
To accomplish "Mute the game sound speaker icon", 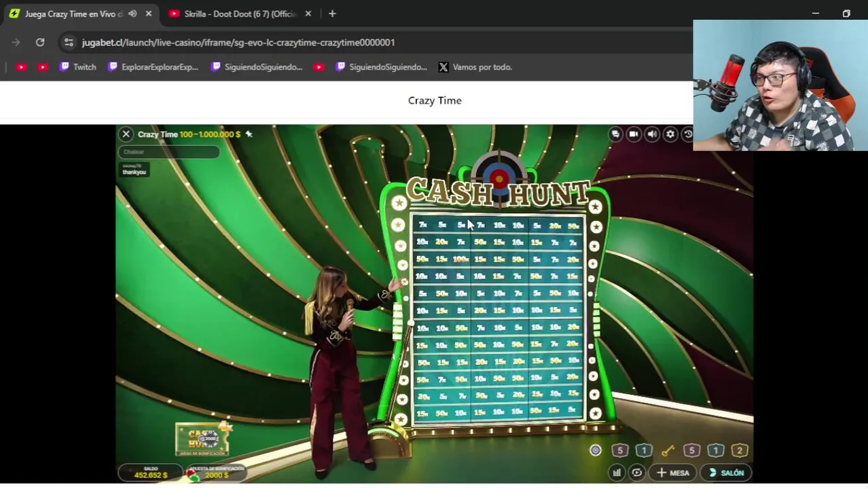I will coord(652,134).
